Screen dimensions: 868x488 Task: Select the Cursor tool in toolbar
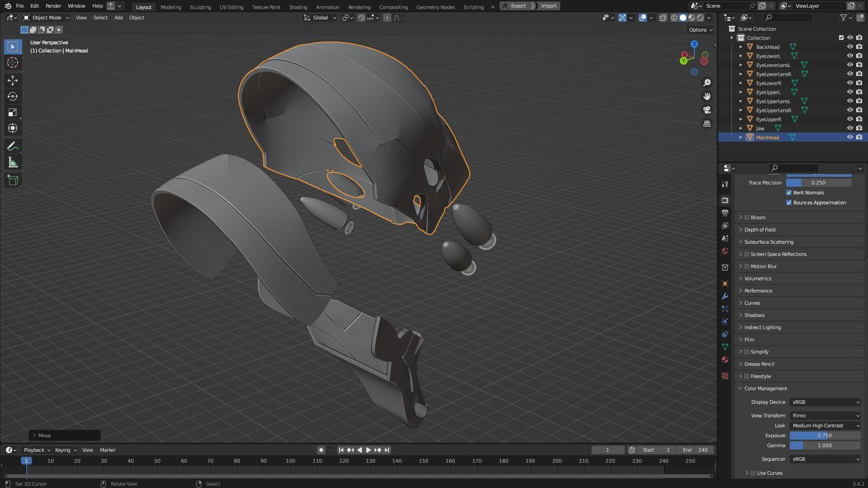pos(13,62)
